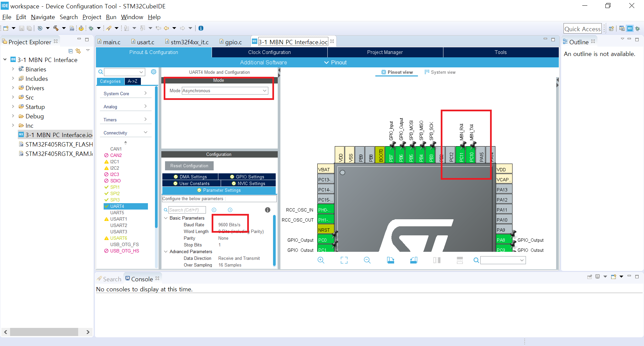Expand the Analog category
The height and width of the screenshot is (346, 644).
point(126,107)
